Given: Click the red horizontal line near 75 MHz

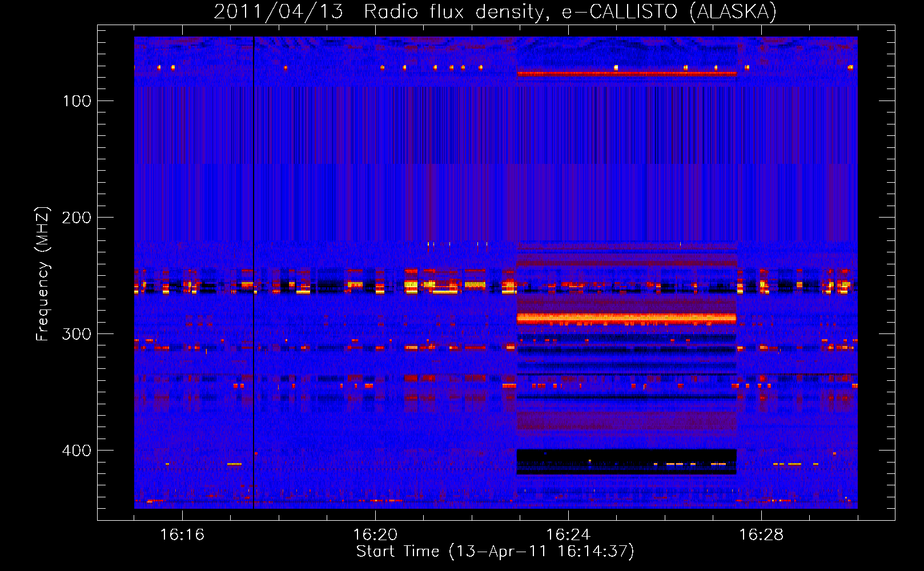Looking at the screenshot, I should [626, 74].
